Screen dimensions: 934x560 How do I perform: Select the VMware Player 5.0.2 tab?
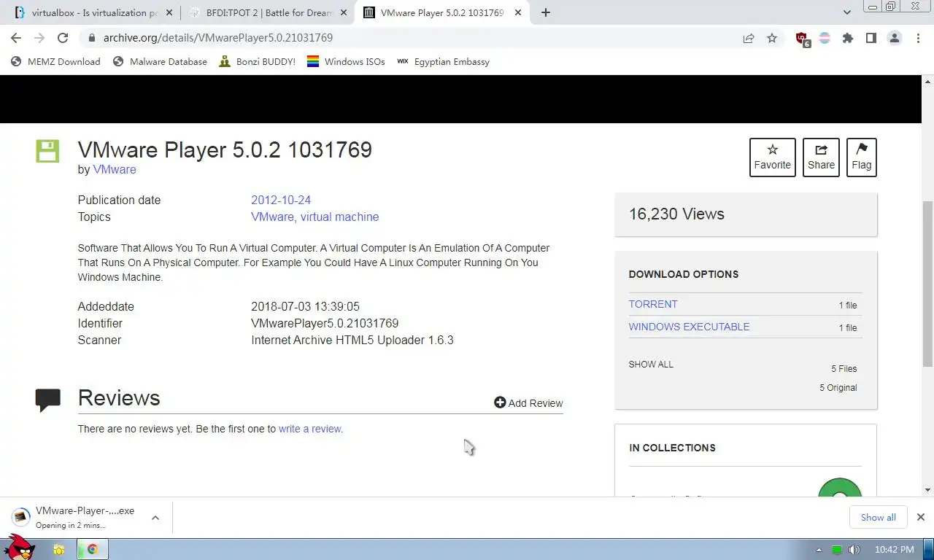tap(441, 12)
